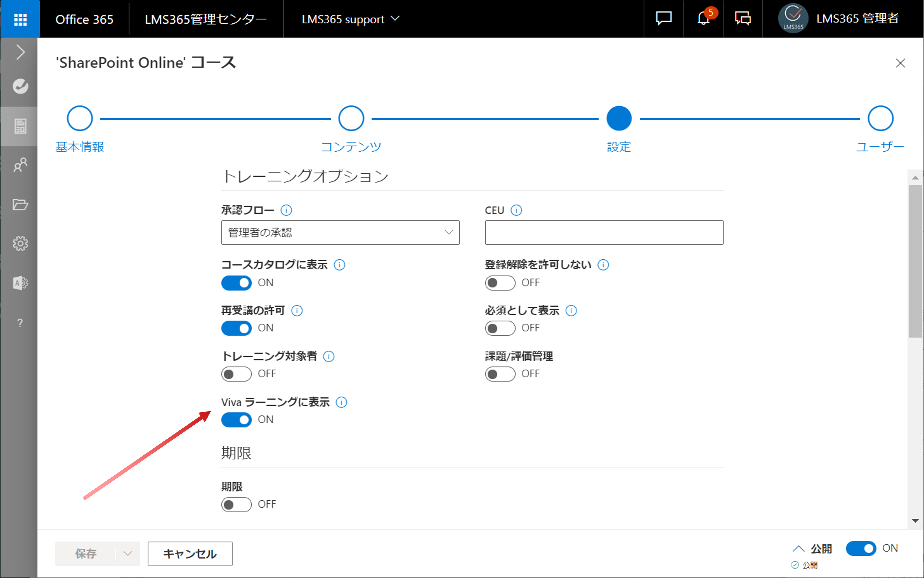Open the chat message icon in header

coord(664,18)
